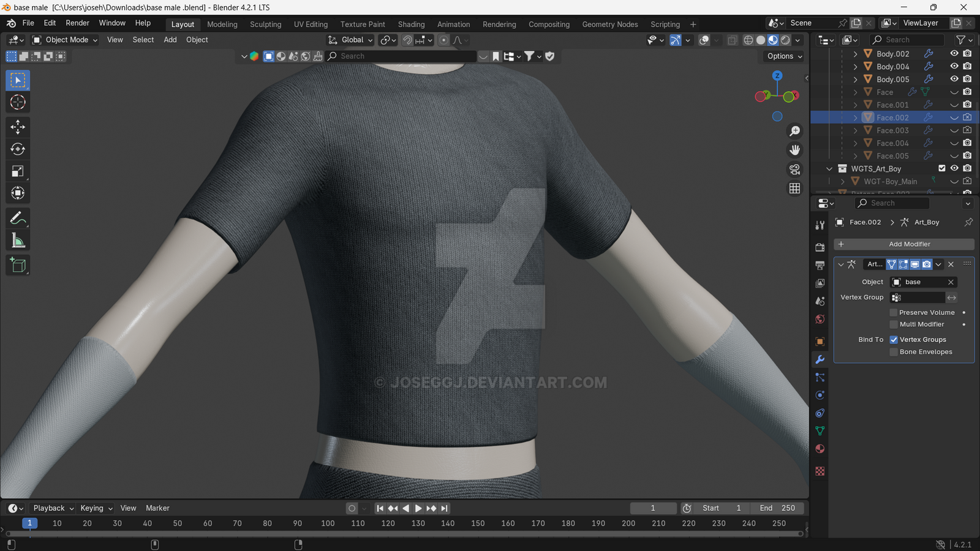This screenshot has height=551, width=980.
Task: Collapse the WGTS_Art_Boy collection
Action: coord(829,169)
